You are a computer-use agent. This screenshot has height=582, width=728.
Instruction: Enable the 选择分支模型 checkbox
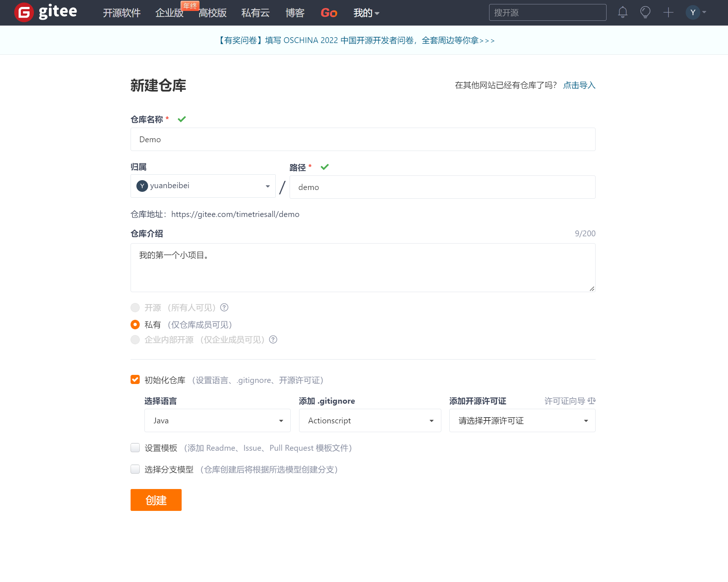click(x=135, y=469)
